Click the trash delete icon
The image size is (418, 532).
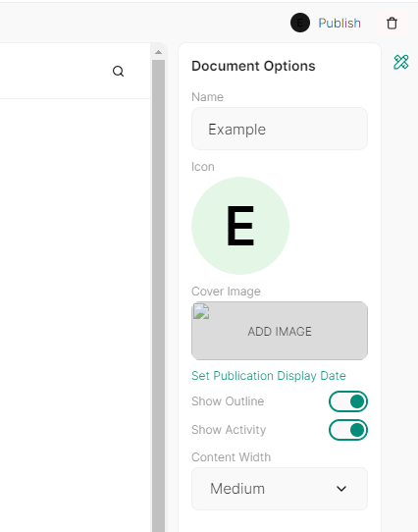point(392,24)
